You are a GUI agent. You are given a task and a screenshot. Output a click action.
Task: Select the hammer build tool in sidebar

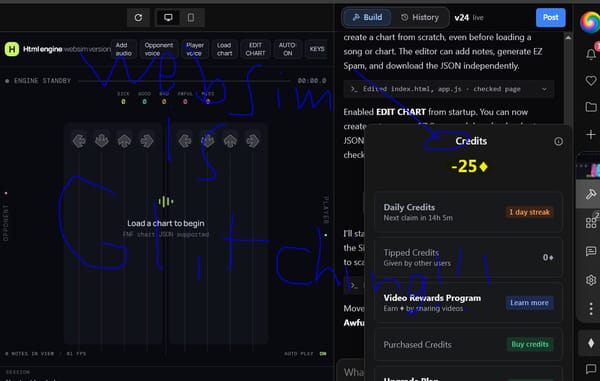(x=591, y=194)
